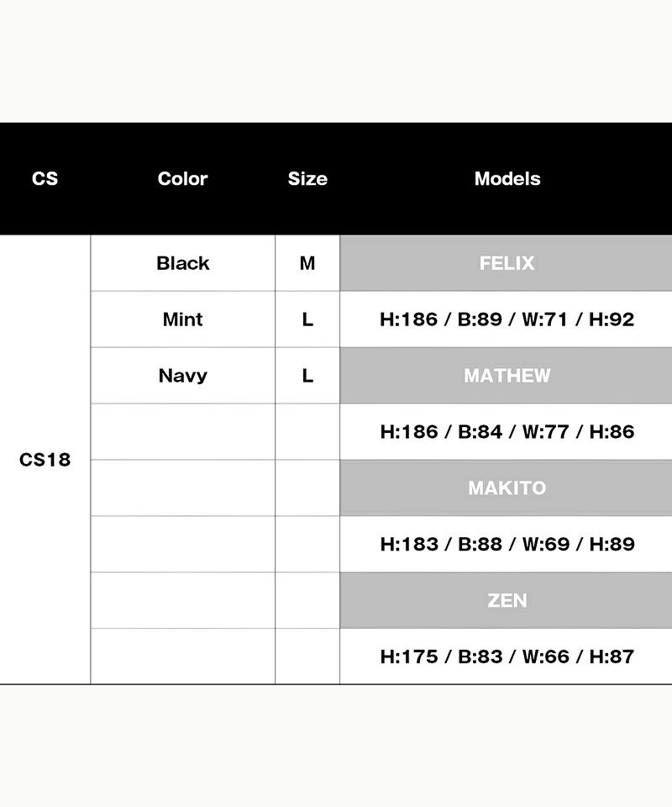672x807 pixels.
Task: Select the Mint color cell
Action: pos(182,319)
